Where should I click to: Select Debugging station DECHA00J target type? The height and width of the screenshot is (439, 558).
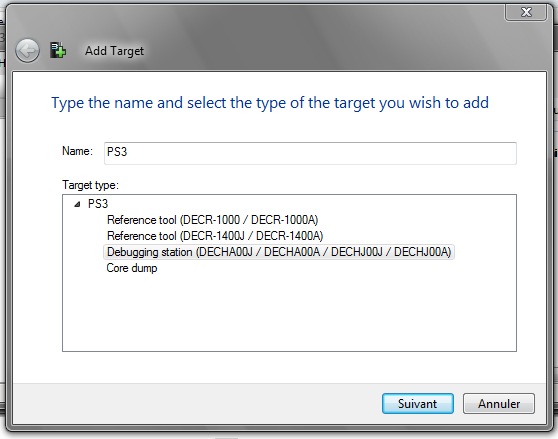(x=279, y=252)
